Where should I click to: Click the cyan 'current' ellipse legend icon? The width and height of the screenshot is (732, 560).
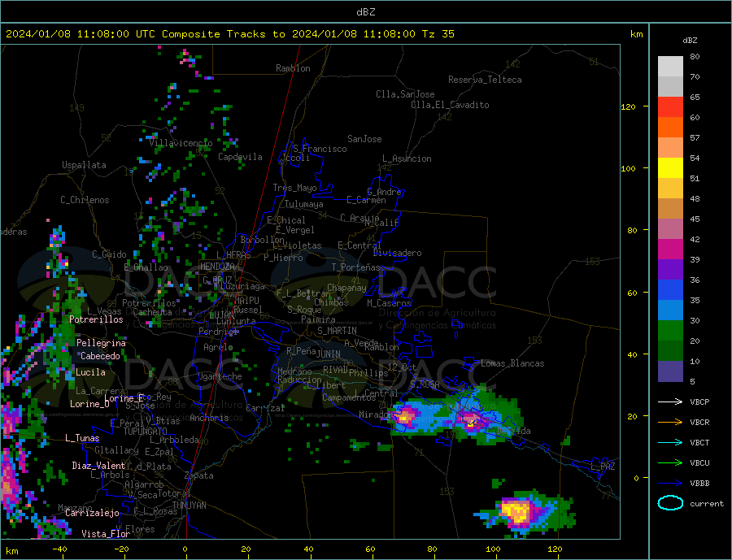click(x=670, y=503)
